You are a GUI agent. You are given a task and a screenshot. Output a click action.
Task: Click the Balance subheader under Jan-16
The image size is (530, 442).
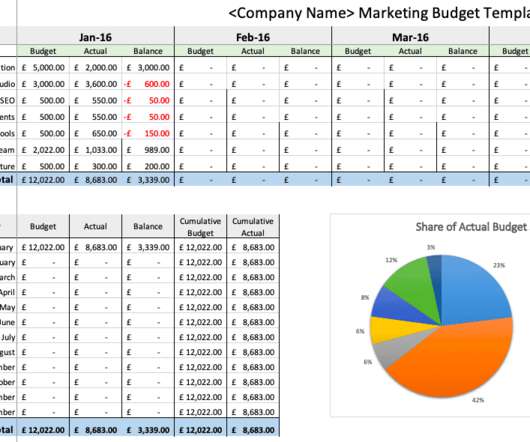148,51
